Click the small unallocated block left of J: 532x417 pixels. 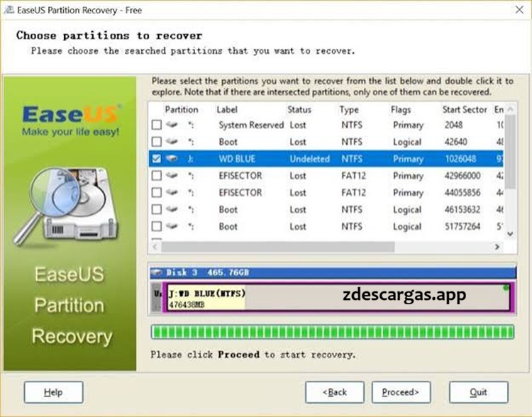[x=157, y=297]
